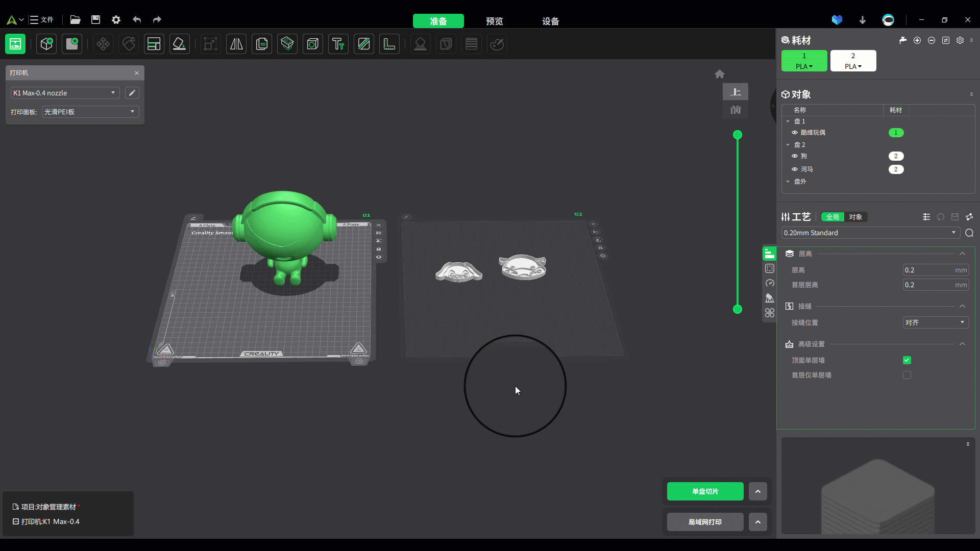980x551 pixels.
Task: Click the home view icon in viewport
Action: [x=719, y=74]
